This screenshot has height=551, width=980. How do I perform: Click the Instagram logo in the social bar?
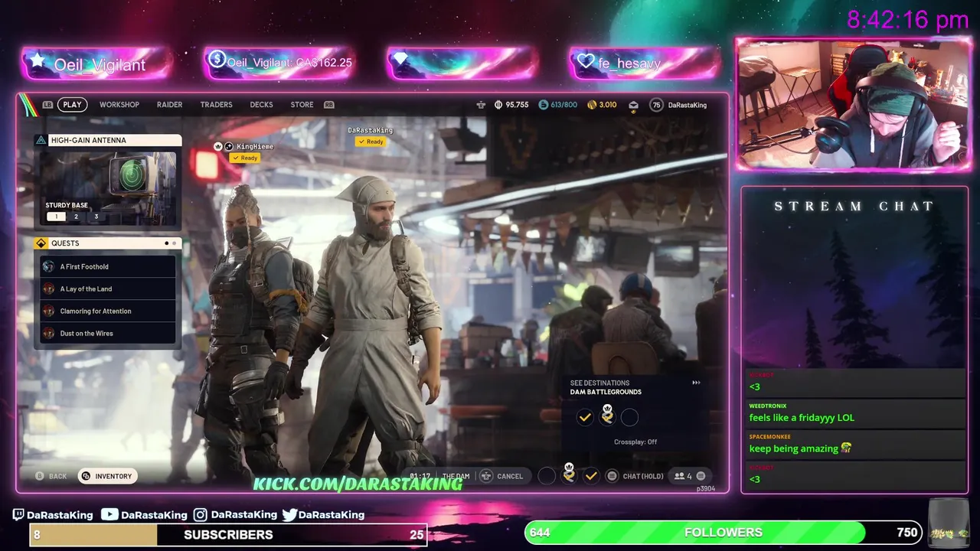pyautogui.click(x=201, y=514)
